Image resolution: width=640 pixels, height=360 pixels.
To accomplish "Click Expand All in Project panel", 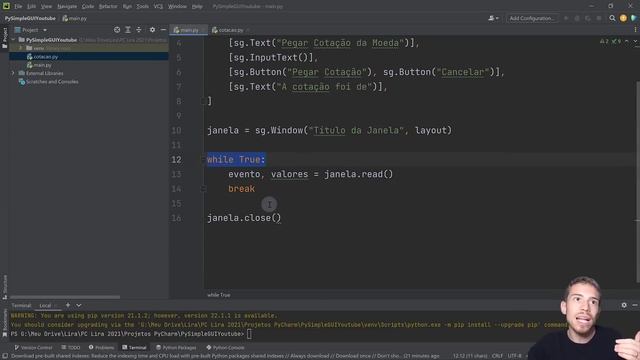I will pyautogui.click(x=128, y=30).
